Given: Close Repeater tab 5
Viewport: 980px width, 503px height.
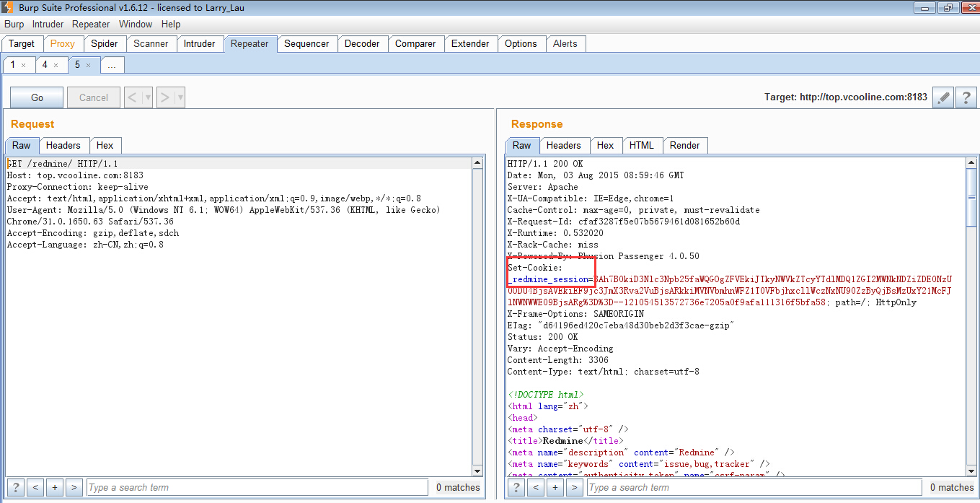Looking at the screenshot, I should [x=88, y=65].
